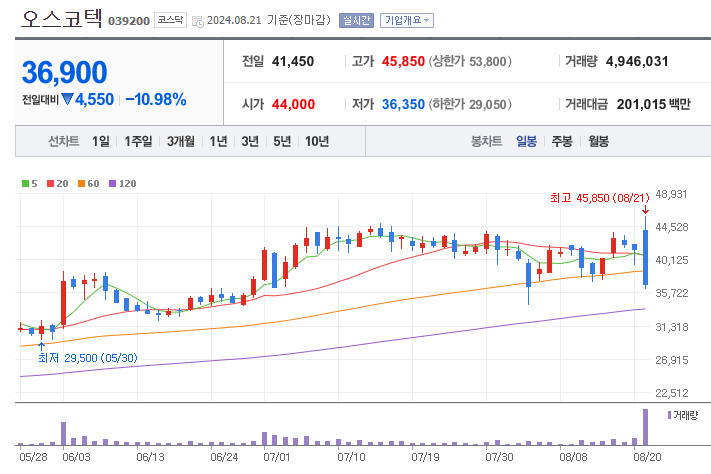Click the orange 60-day moving average swatch
This screenshot has height=474, width=711.
(81, 184)
